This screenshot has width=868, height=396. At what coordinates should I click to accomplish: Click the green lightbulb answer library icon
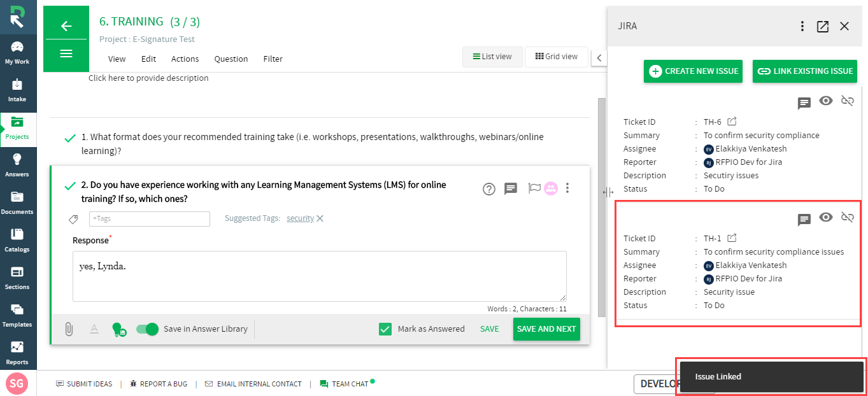pos(118,329)
